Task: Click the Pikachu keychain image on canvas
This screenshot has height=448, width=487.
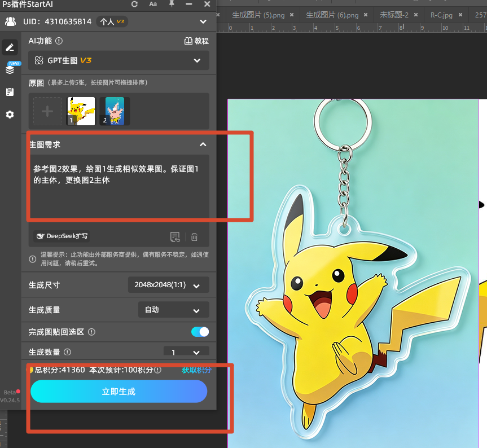Action: pyautogui.click(x=353, y=273)
